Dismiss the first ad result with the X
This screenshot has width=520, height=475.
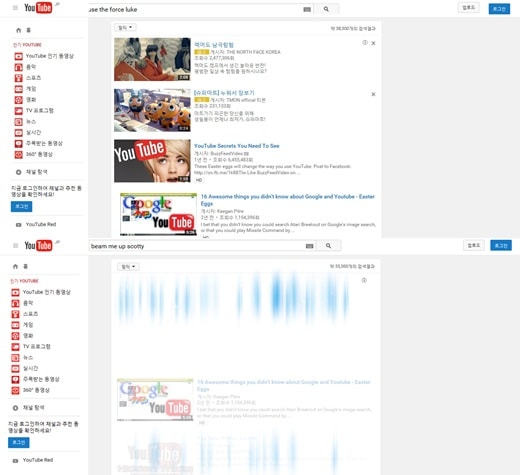click(373, 43)
